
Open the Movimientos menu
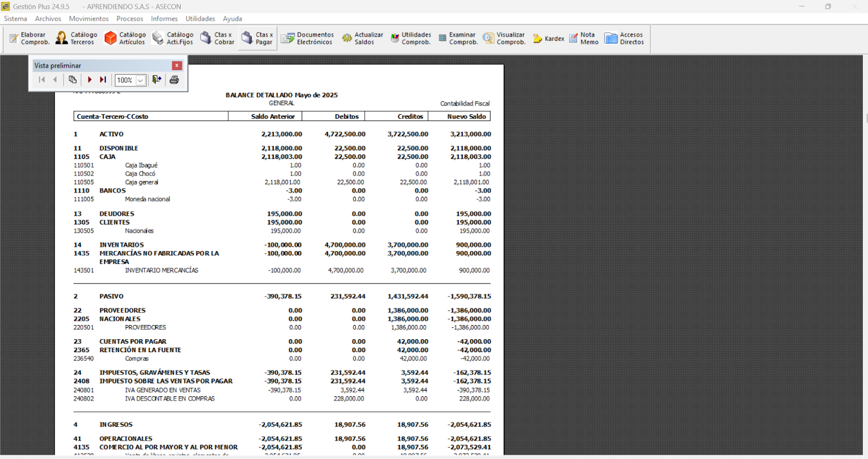pos(88,18)
